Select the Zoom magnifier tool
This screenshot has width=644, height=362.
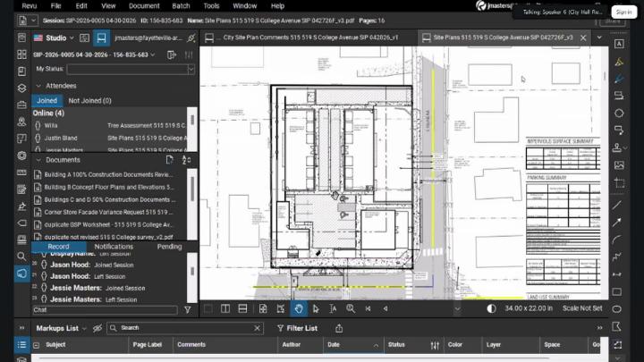coord(351,308)
